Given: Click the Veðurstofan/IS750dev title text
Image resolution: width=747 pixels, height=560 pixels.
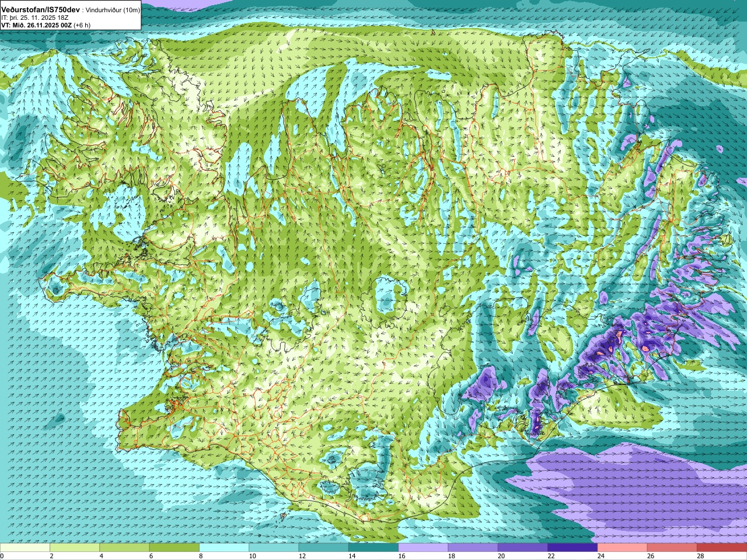Looking at the screenshot, I should (x=41, y=10).
